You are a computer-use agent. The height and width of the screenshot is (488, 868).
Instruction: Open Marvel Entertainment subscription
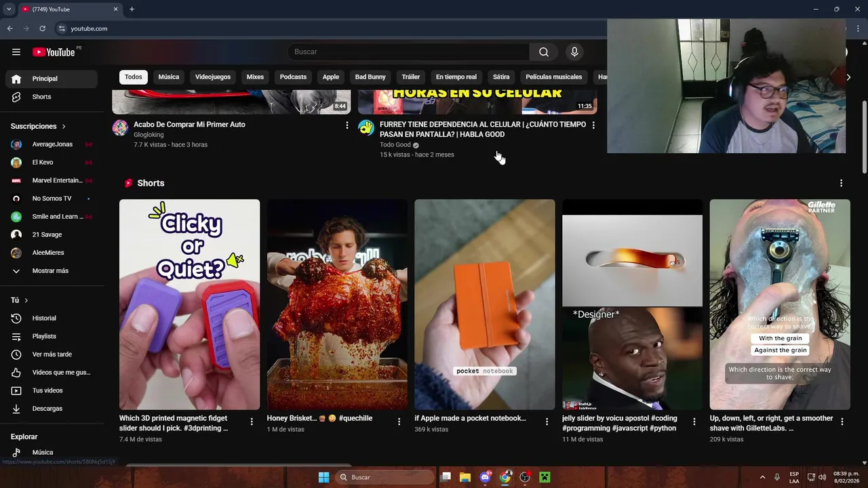pyautogui.click(x=52, y=181)
